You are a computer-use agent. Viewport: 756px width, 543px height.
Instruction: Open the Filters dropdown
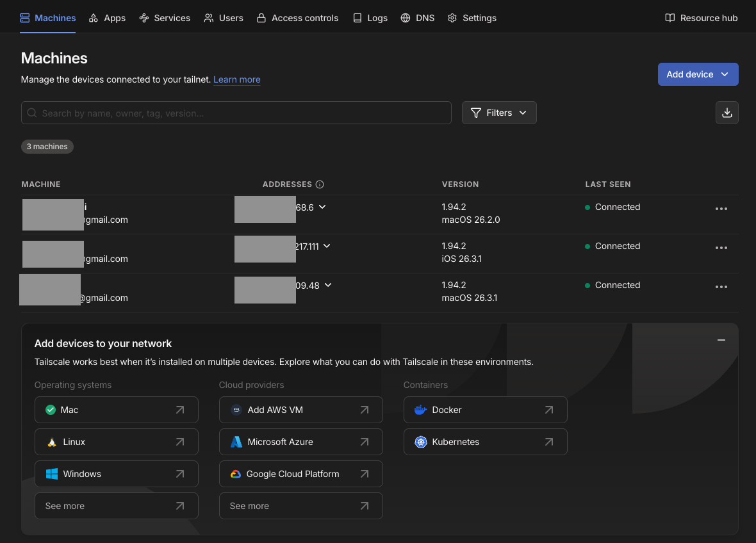[x=499, y=113]
